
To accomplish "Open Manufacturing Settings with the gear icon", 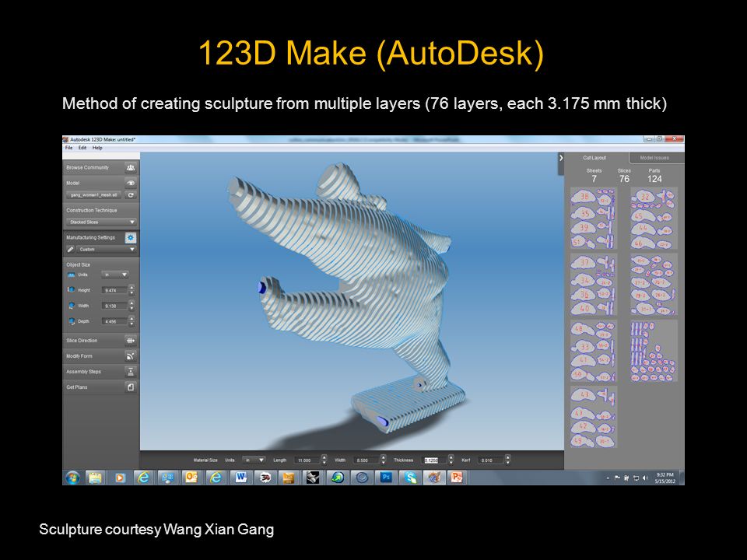I will pyautogui.click(x=131, y=238).
